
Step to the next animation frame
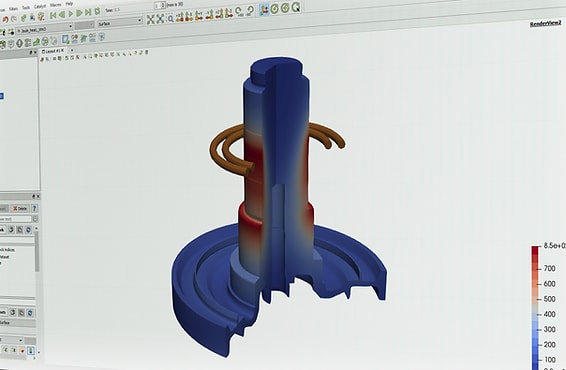79,13
